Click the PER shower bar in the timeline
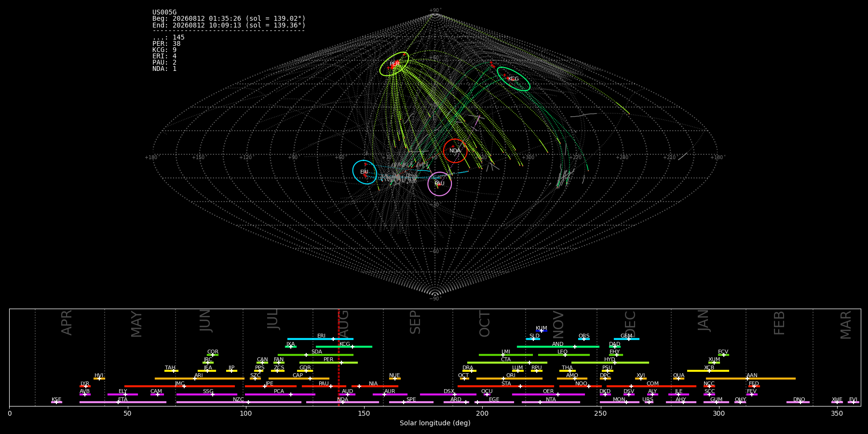 point(328,363)
